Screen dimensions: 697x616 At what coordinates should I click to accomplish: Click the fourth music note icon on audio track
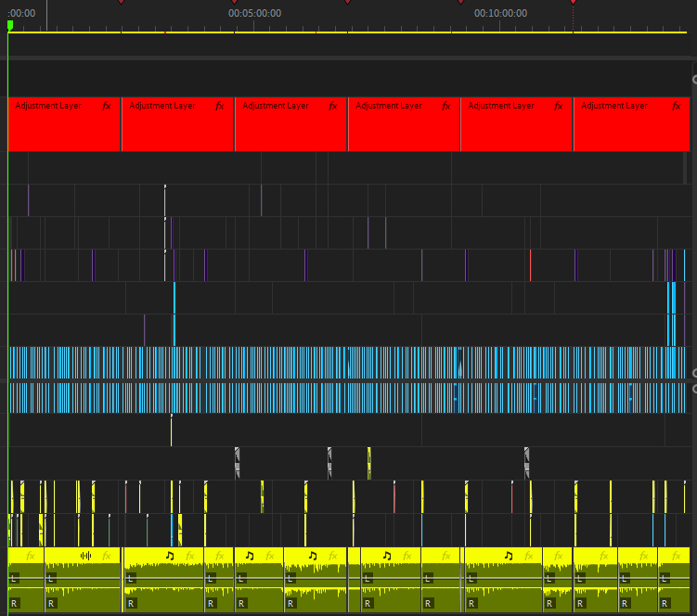[387, 556]
